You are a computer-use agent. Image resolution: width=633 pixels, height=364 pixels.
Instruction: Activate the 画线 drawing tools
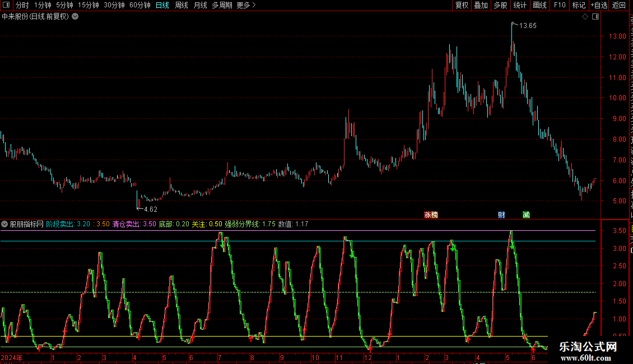click(x=540, y=5)
